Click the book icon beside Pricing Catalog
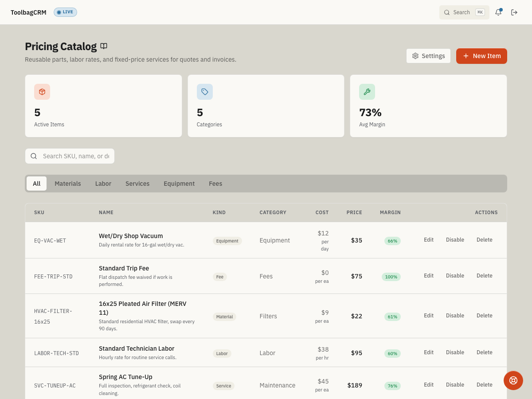This screenshot has height=399, width=532. coord(104,46)
